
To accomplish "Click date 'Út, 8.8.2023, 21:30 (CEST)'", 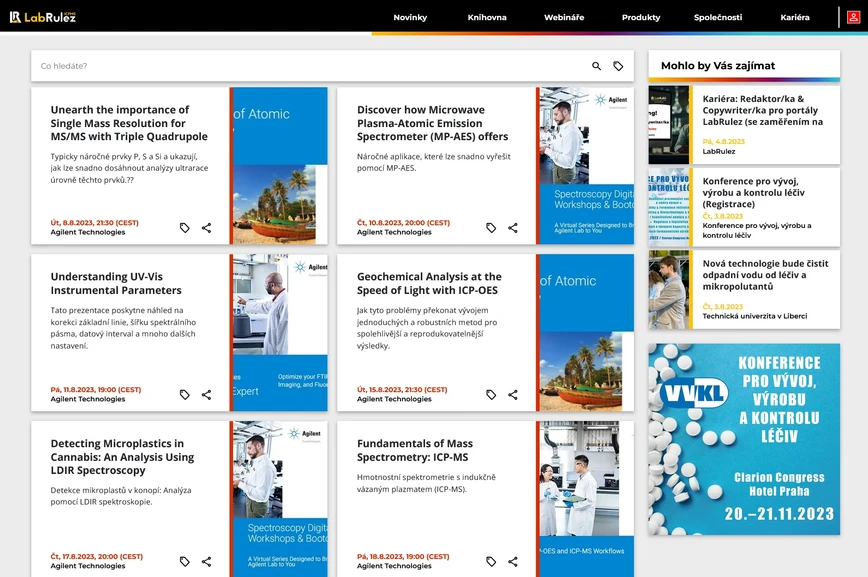I will coord(95,223).
